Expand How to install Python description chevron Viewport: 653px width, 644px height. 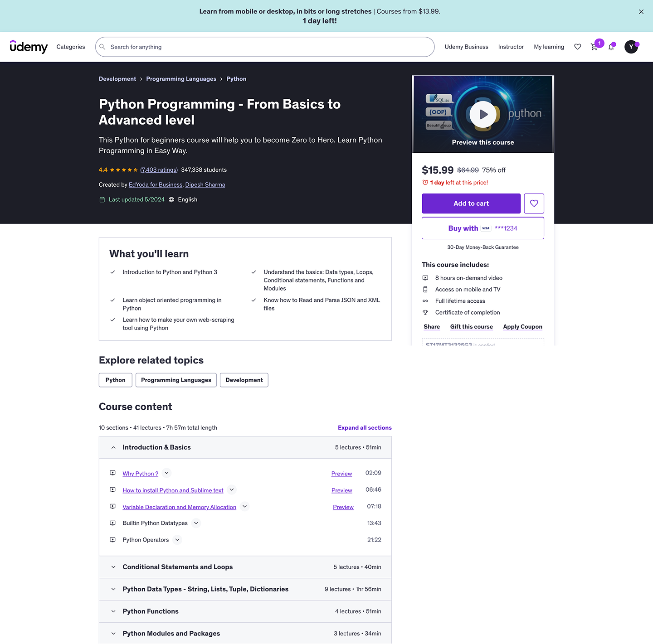[x=232, y=490]
